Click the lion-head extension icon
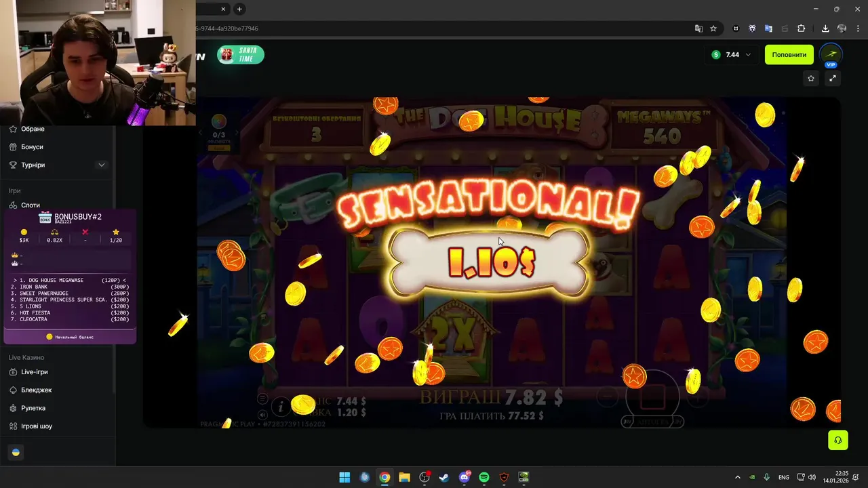868x488 pixels. pos(752,28)
